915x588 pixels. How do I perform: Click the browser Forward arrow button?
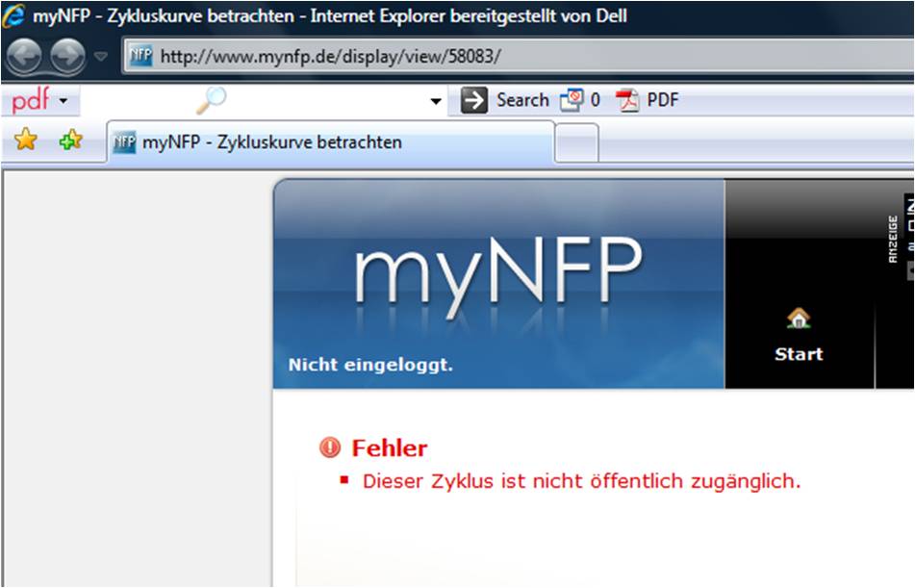coord(67,57)
